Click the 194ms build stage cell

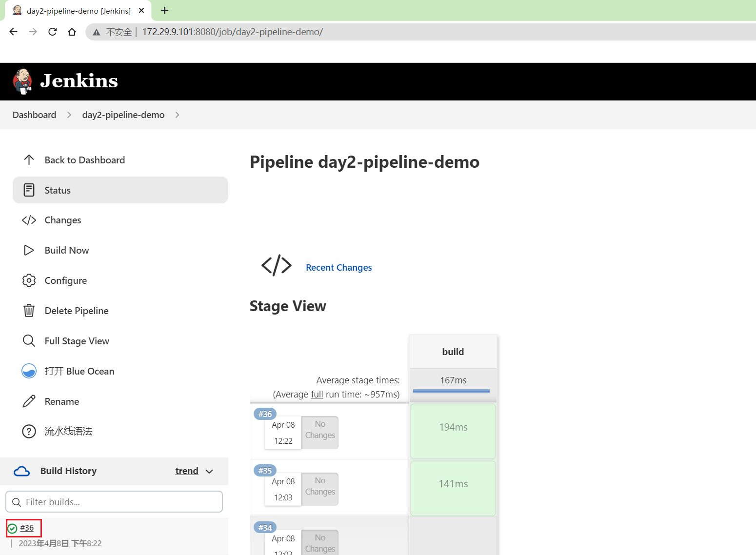pyautogui.click(x=453, y=431)
